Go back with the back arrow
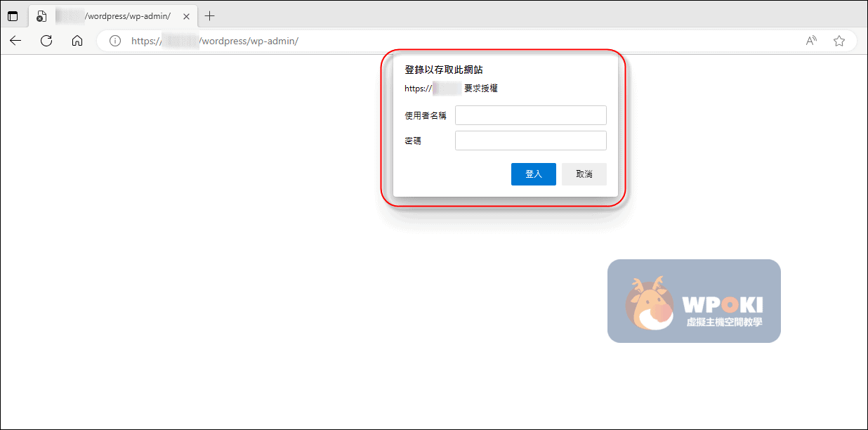Viewport: 868px width, 430px height. pyautogui.click(x=15, y=41)
